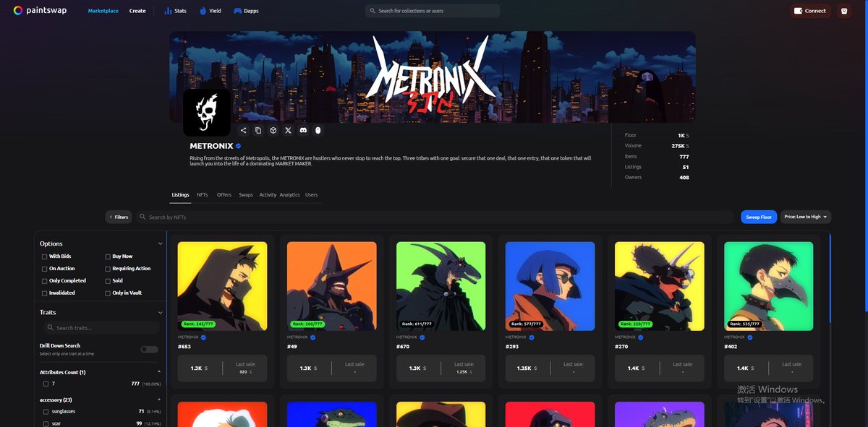Click the mouse-shaped icon beside Discord

[318, 130]
